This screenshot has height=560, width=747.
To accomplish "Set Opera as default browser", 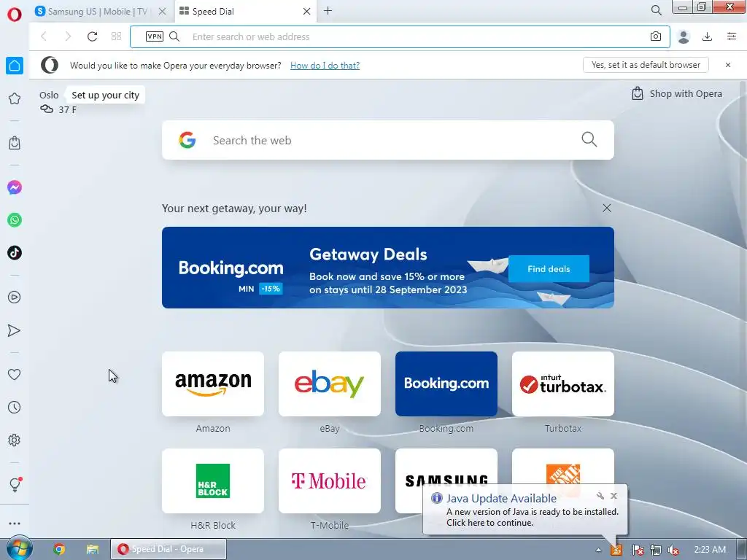I will (x=646, y=65).
